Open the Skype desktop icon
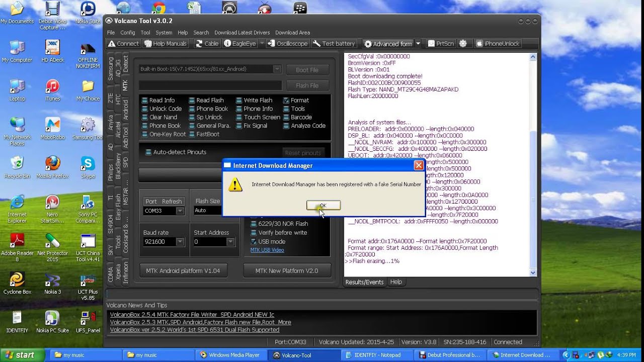The height and width of the screenshot is (362, 644). [x=88, y=167]
